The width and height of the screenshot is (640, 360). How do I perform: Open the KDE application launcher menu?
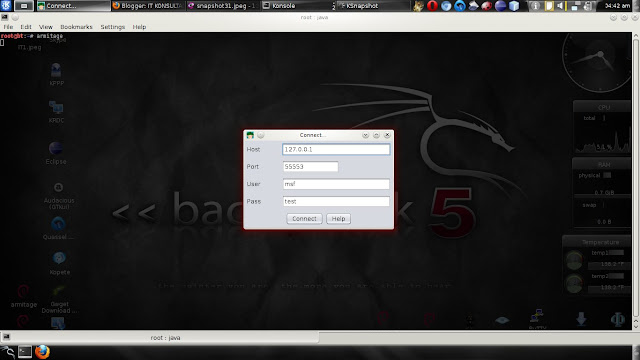click(x=6, y=6)
